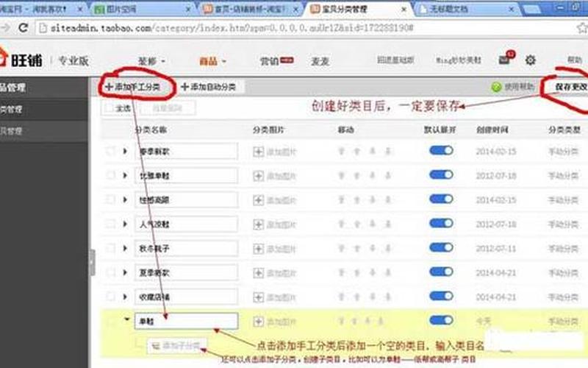This screenshot has width=588, height=368.
Task: Tick the checkbox beside 春季新款
Action: pos(110,151)
